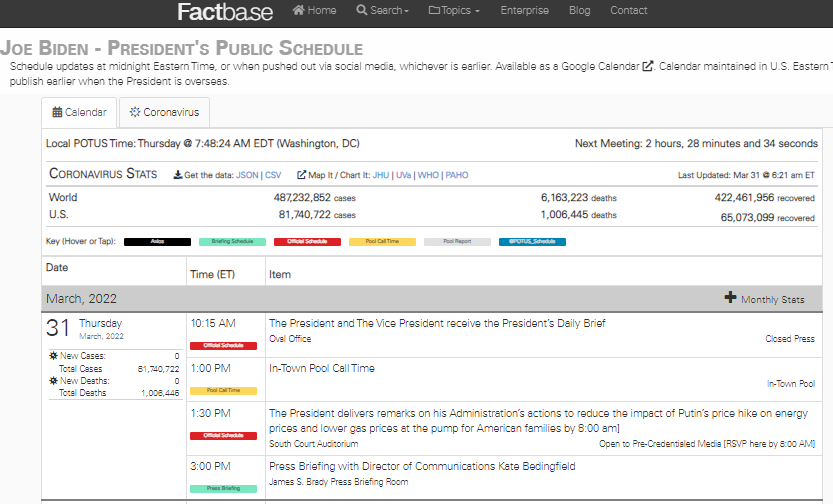Click the Official Schedule tag under 10:15 AM
Viewport: 833px width, 504px height.
pos(223,346)
